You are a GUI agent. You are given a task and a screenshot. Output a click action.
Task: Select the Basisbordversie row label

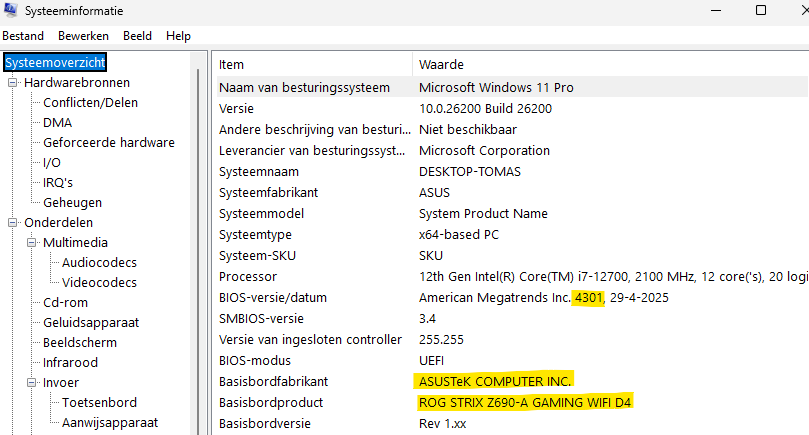pyautogui.click(x=265, y=424)
